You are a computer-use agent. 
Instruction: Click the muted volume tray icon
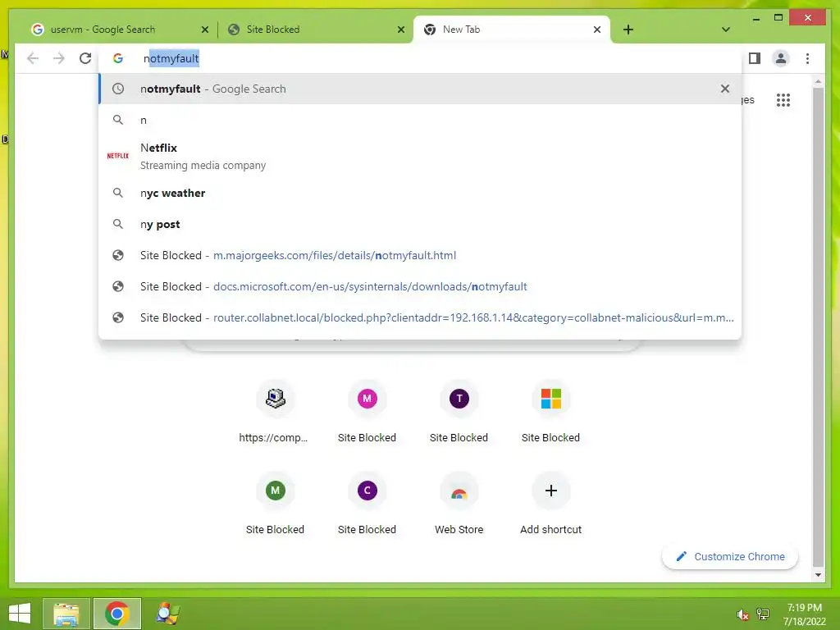point(742,614)
